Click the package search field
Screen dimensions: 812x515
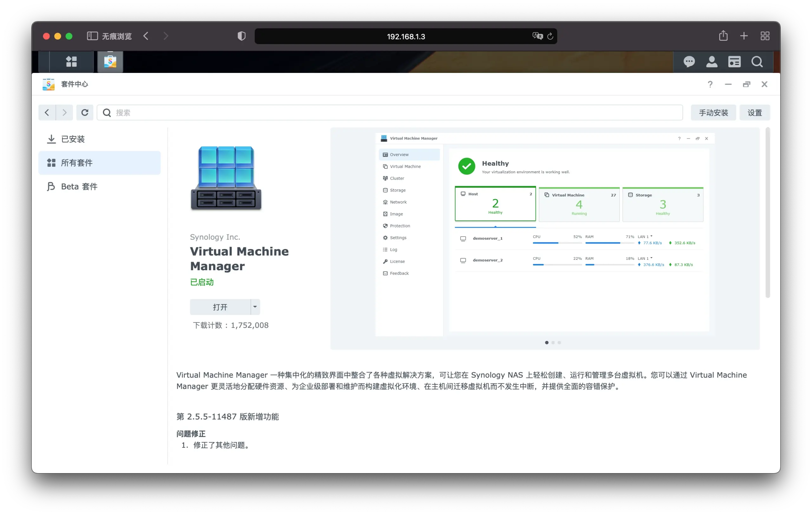point(390,113)
